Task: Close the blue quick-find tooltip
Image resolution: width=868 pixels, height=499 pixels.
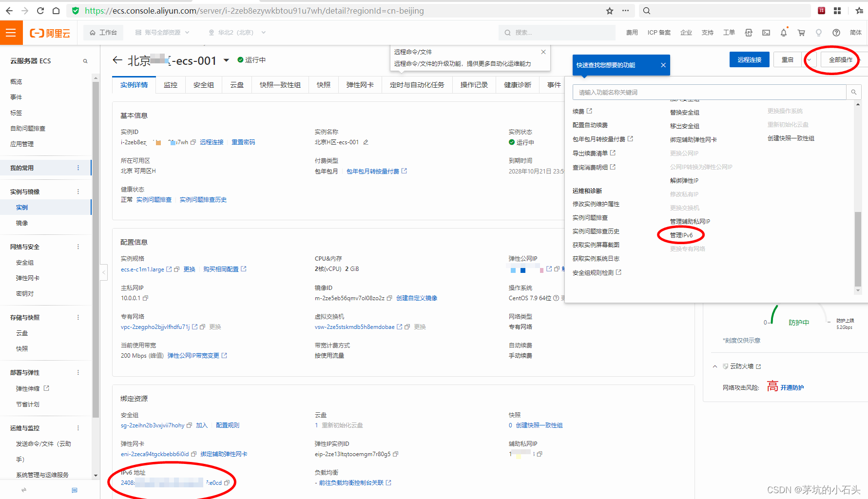Action: pos(663,65)
